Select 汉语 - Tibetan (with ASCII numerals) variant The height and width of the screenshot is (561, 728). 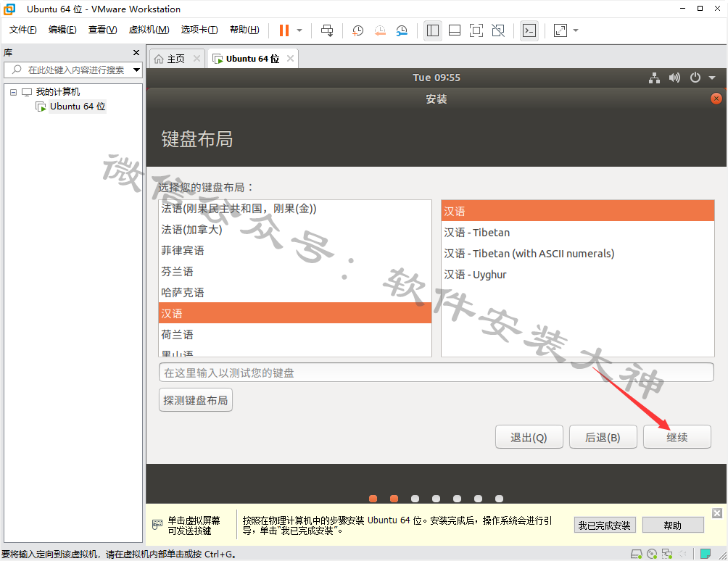click(x=578, y=254)
